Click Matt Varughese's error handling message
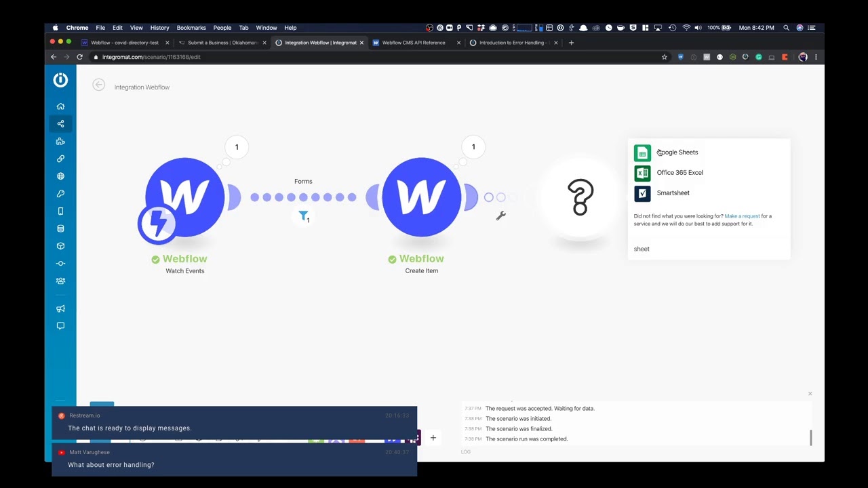Viewport: 868px width, 488px height. pos(234,460)
